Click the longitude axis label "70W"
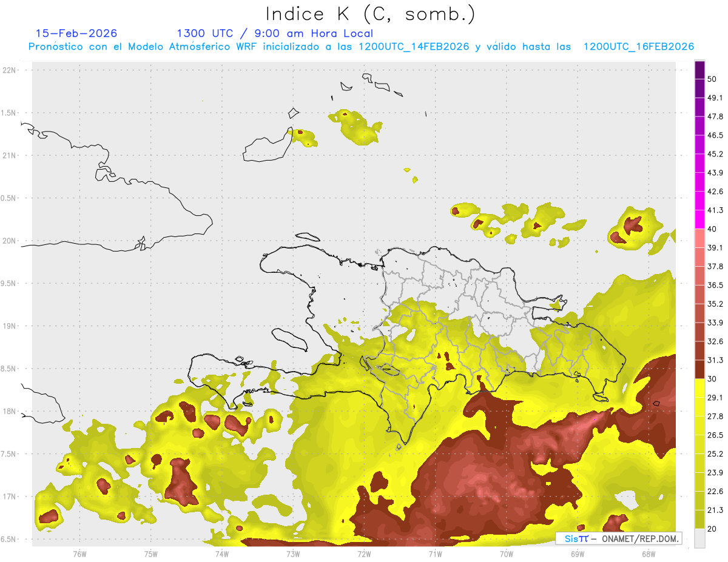 coord(507,554)
